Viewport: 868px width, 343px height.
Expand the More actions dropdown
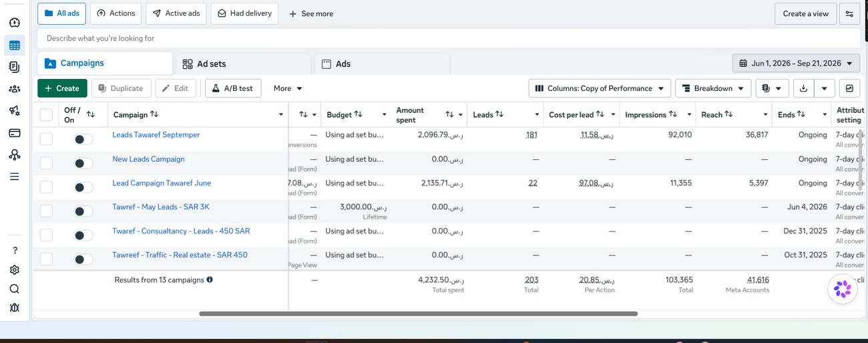point(288,88)
